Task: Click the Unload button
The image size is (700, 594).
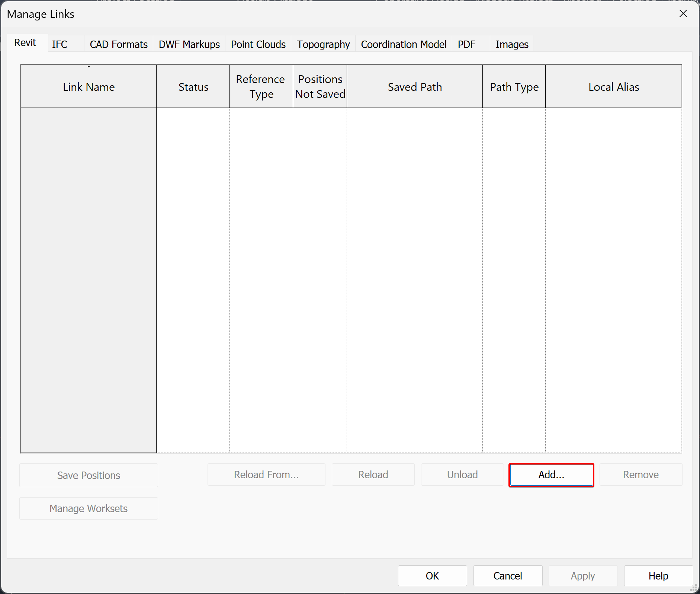Action: 462,475
